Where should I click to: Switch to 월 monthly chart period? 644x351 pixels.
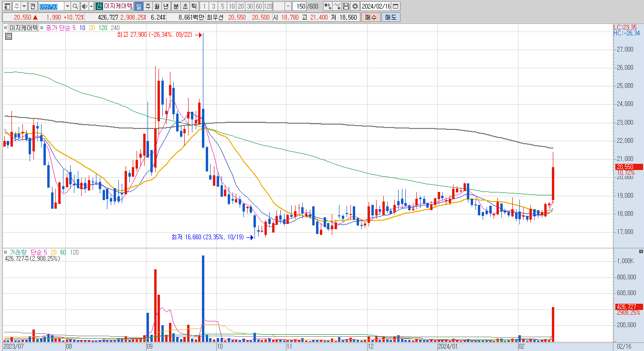157,6
